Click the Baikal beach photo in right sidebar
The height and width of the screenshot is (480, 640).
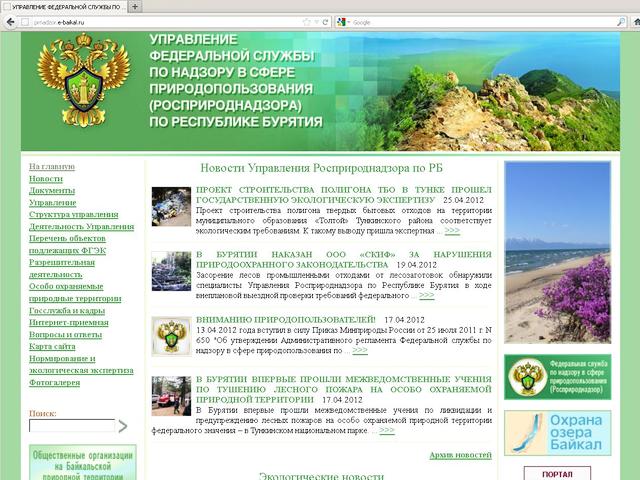[558, 252]
